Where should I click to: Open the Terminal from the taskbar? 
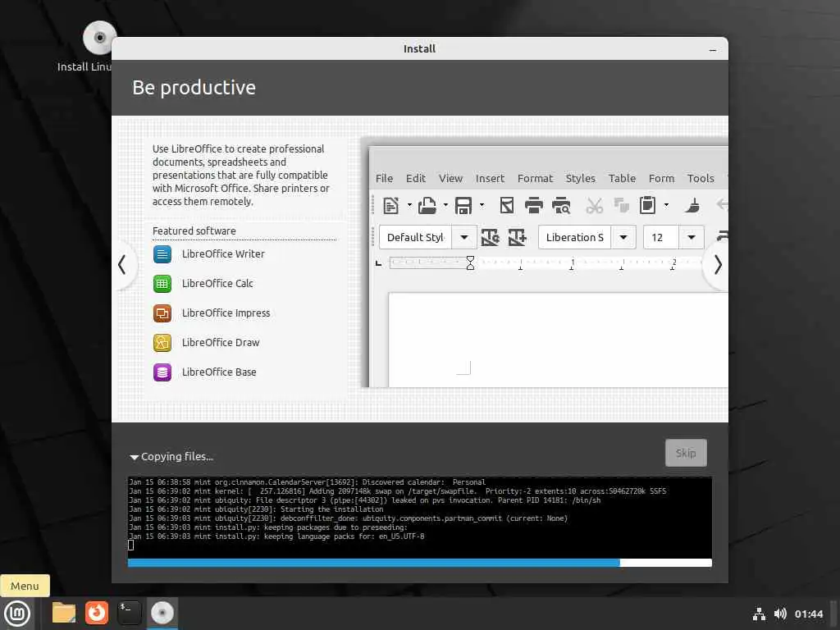(129, 613)
